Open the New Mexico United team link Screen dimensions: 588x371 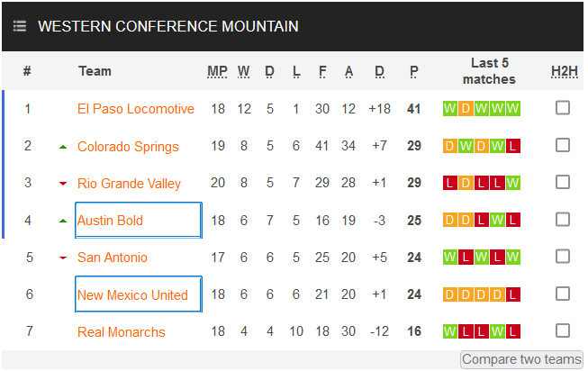coord(132,294)
